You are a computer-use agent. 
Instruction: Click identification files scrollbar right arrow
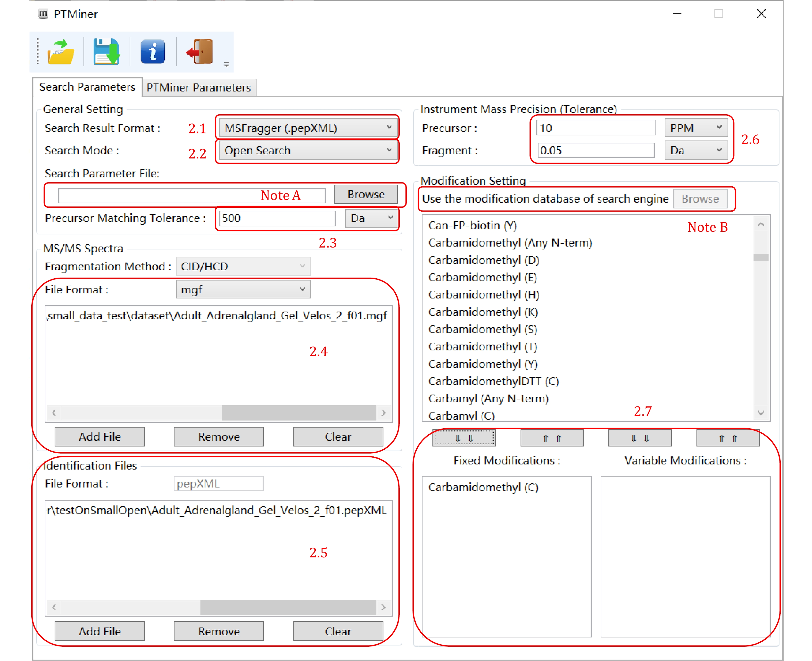(x=383, y=607)
